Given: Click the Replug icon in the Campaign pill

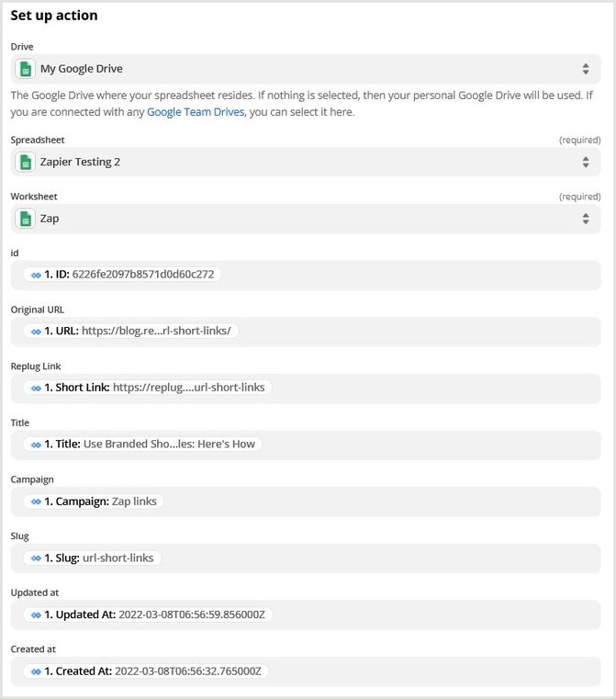Looking at the screenshot, I should tap(36, 502).
